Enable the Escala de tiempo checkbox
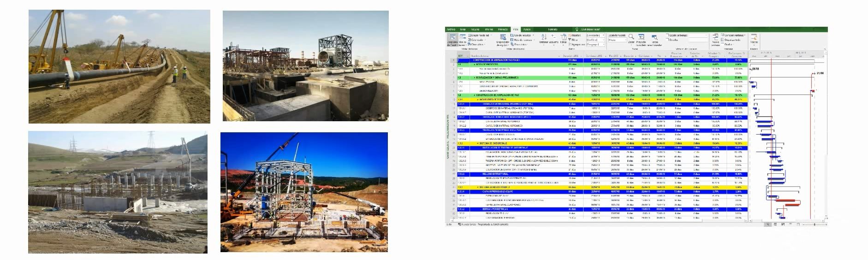Screen dimensions: 868x260 click(x=667, y=35)
